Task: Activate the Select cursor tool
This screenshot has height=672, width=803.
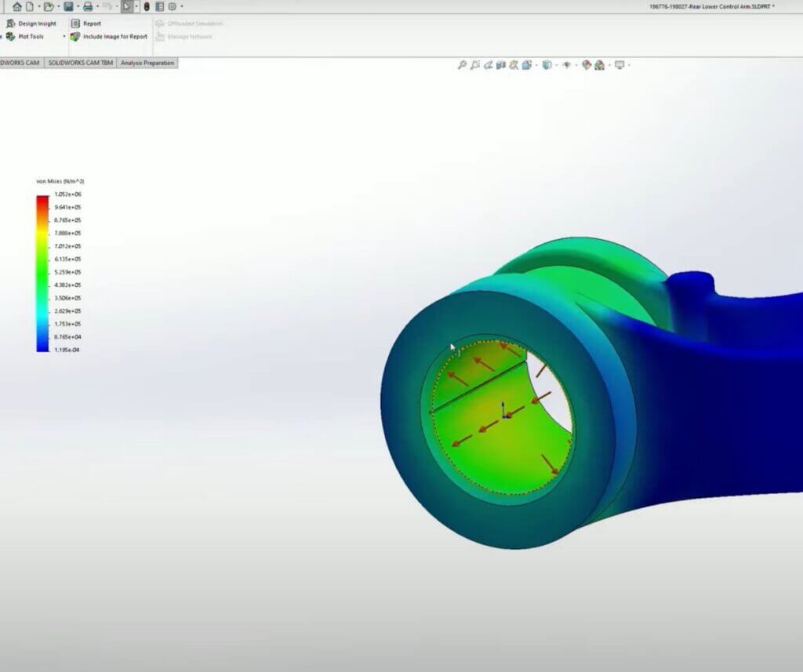Action: 127,6
